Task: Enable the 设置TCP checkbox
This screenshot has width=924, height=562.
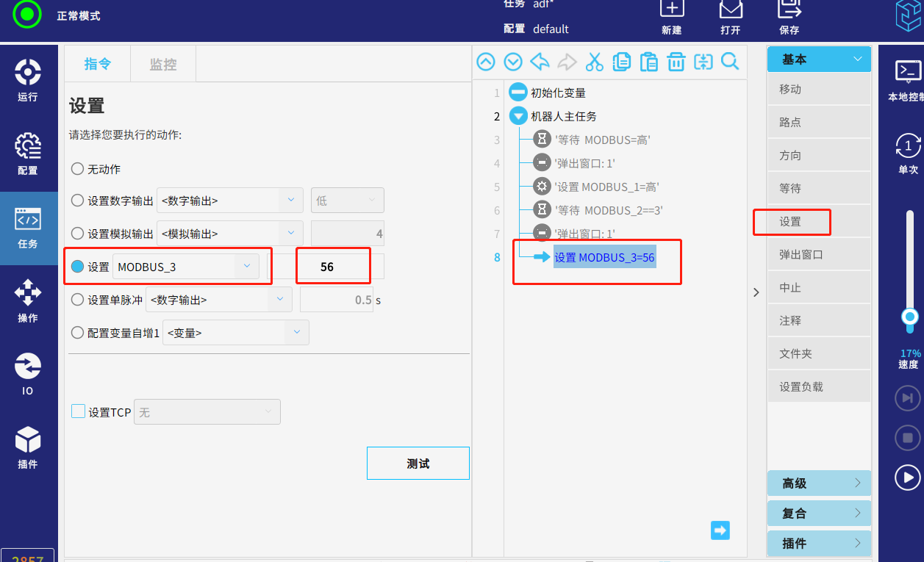Action: coord(78,412)
